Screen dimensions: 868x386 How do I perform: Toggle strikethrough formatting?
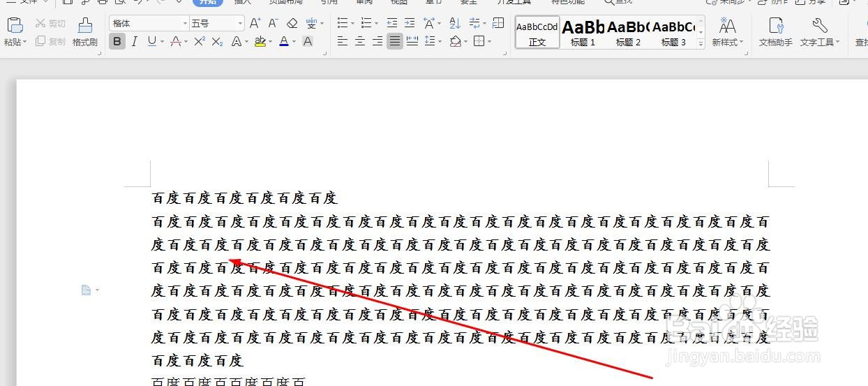pyautogui.click(x=176, y=42)
